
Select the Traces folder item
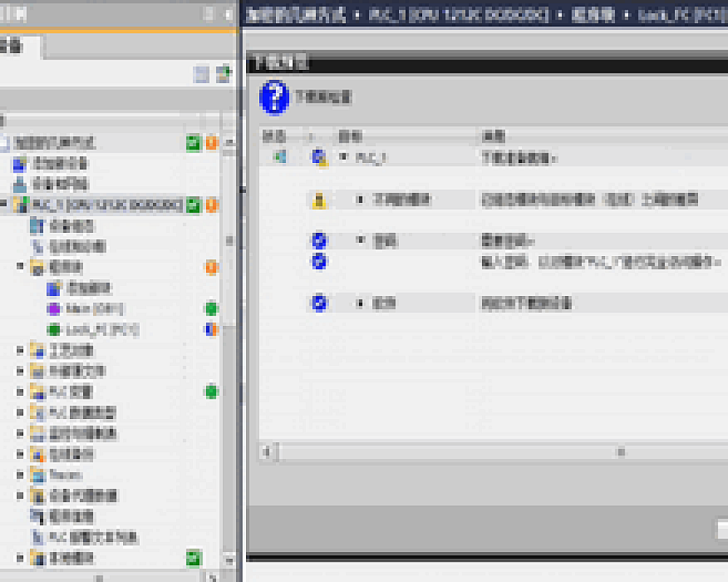point(66,476)
